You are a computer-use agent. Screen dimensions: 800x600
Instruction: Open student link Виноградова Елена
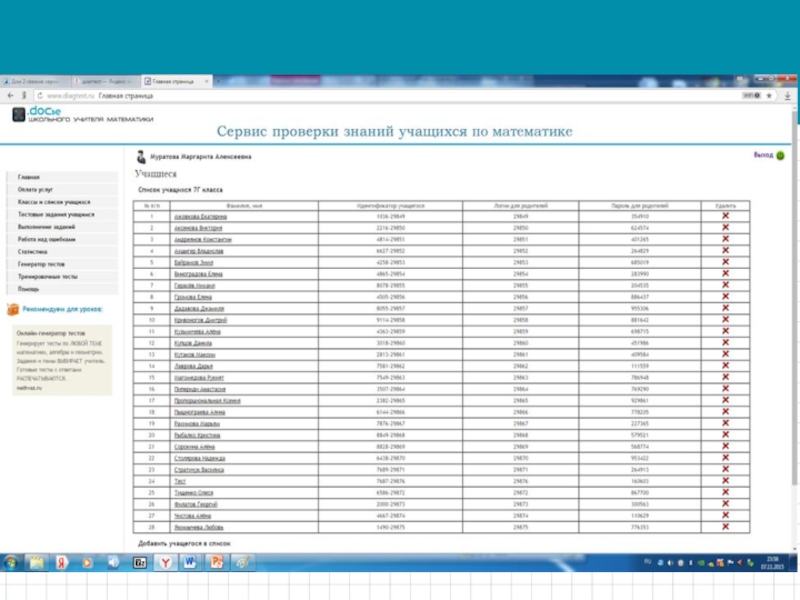click(x=198, y=274)
